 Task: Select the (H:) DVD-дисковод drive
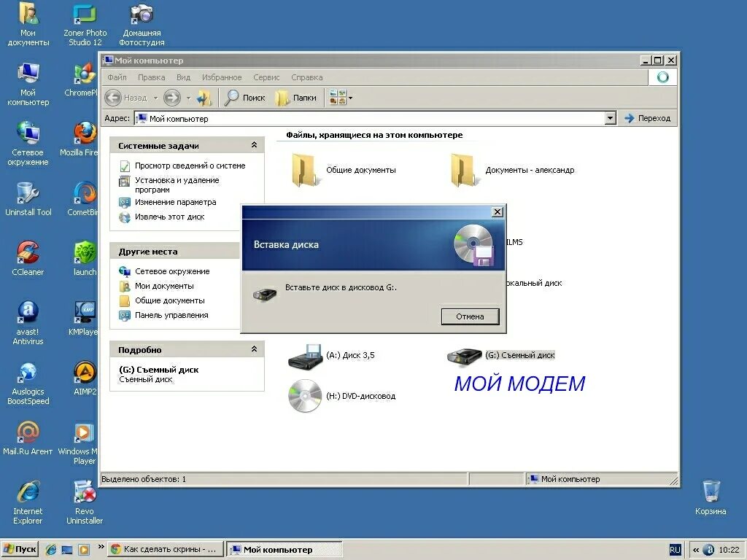[x=342, y=396]
